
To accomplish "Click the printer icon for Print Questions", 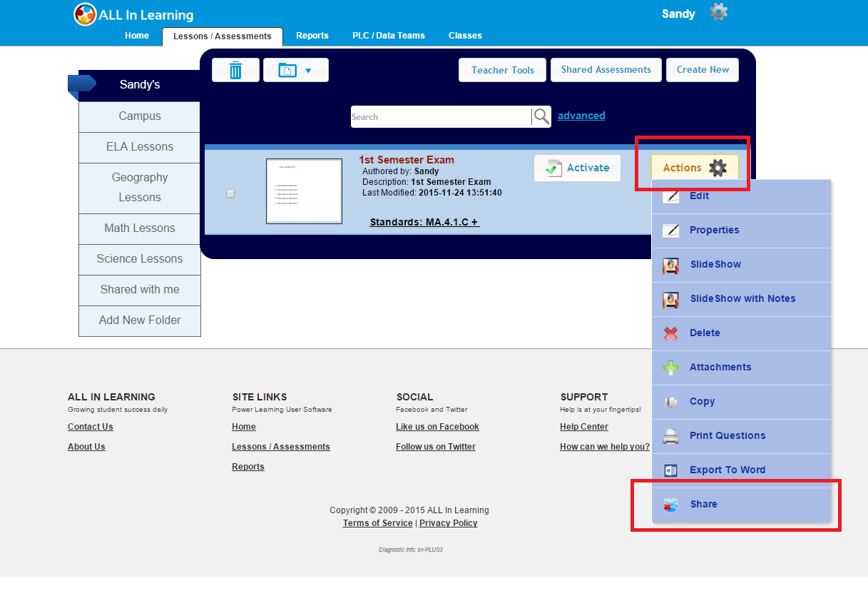I will coord(670,436).
